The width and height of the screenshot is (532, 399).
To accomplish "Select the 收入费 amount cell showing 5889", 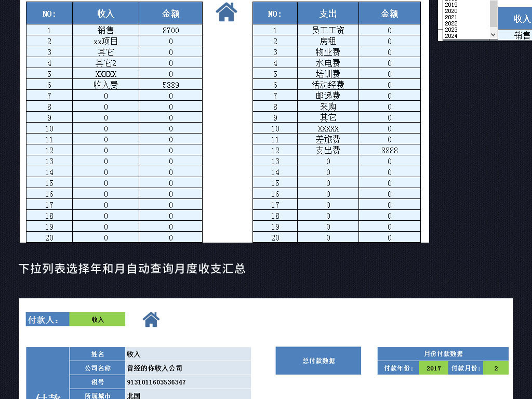I will pyautogui.click(x=170, y=85).
